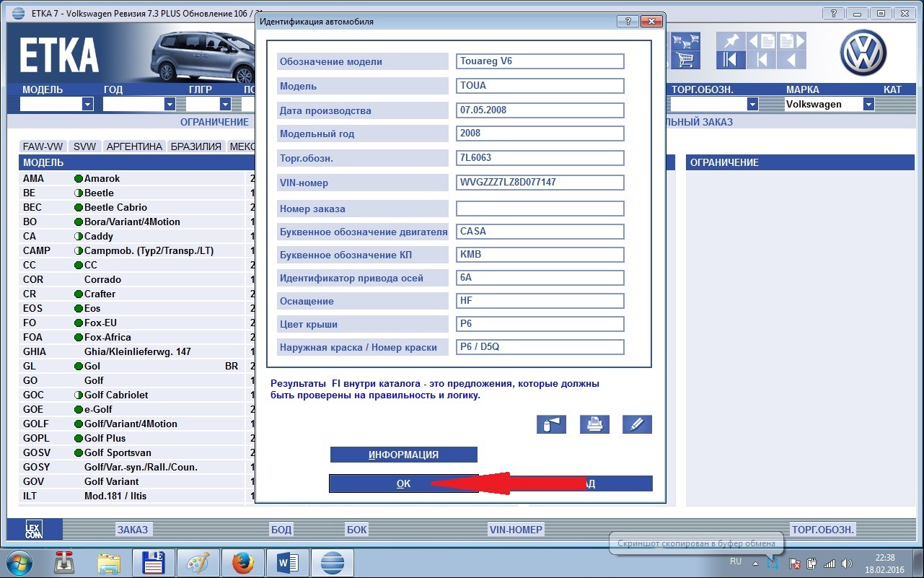
Task: Switch to the SVW tab
Action: [x=85, y=146]
